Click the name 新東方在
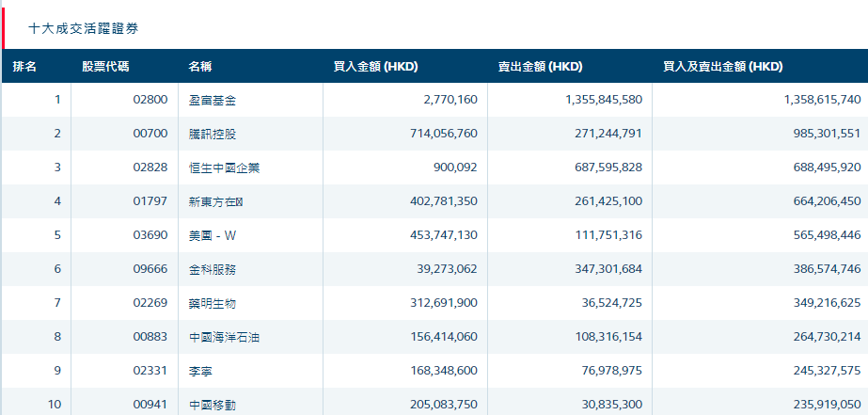 216,202
